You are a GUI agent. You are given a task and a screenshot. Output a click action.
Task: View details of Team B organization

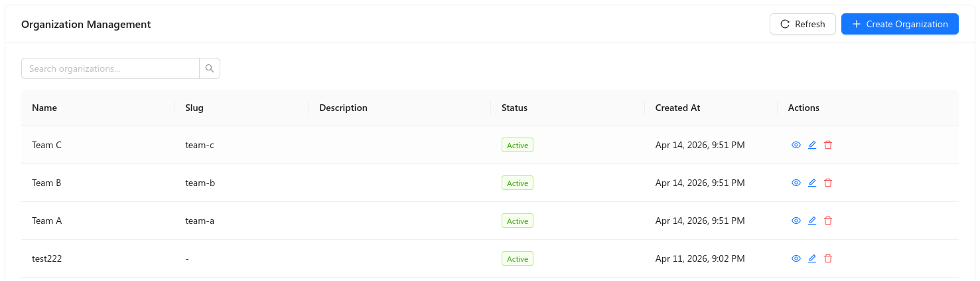point(796,183)
